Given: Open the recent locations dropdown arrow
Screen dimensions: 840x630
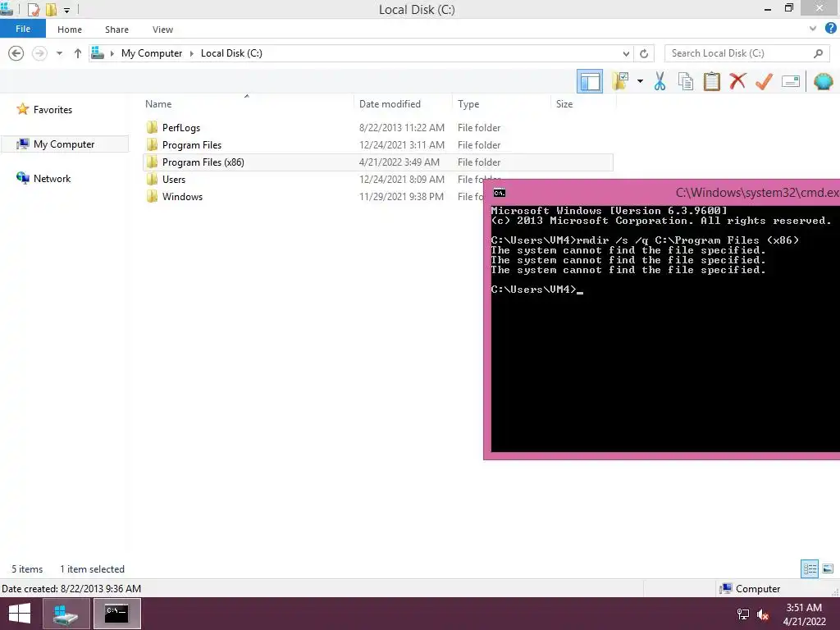Looking at the screenshot, I should (59, 53).
